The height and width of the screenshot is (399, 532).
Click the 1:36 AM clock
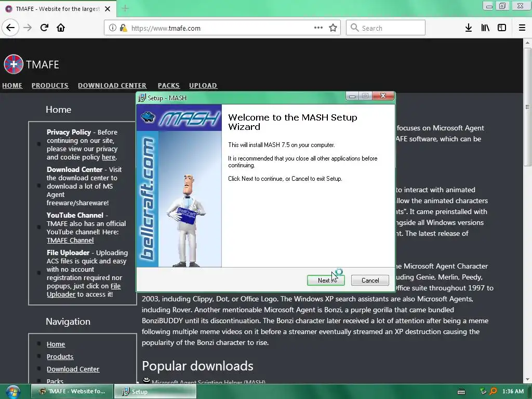point(513,391)
